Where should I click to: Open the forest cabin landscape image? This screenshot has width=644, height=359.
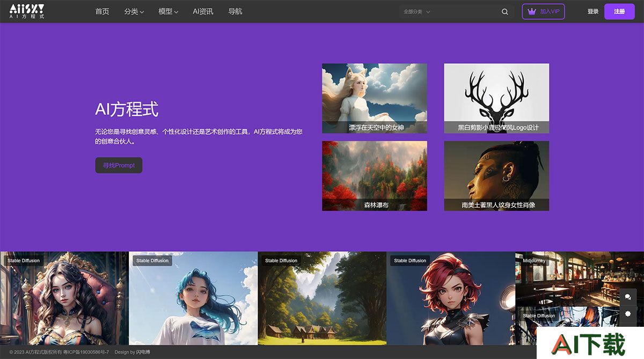pos(322,298)
